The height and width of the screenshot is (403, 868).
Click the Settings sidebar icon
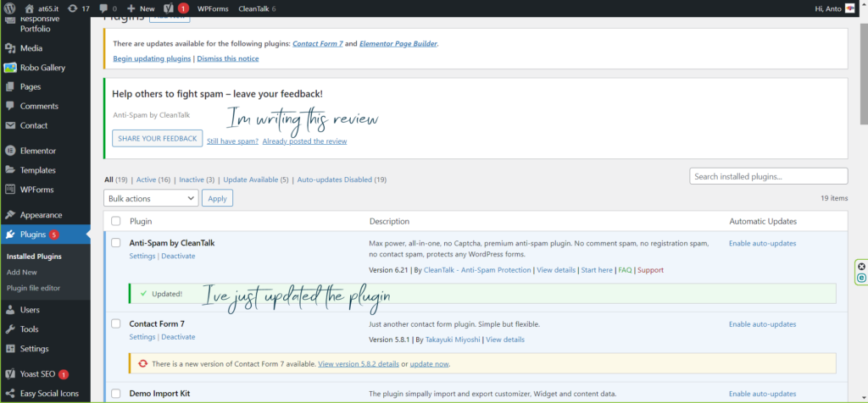tap(10, 349)
